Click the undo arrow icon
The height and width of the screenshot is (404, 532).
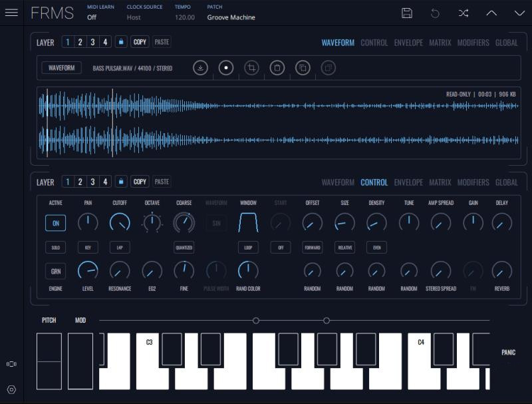(x=435, y=13)
